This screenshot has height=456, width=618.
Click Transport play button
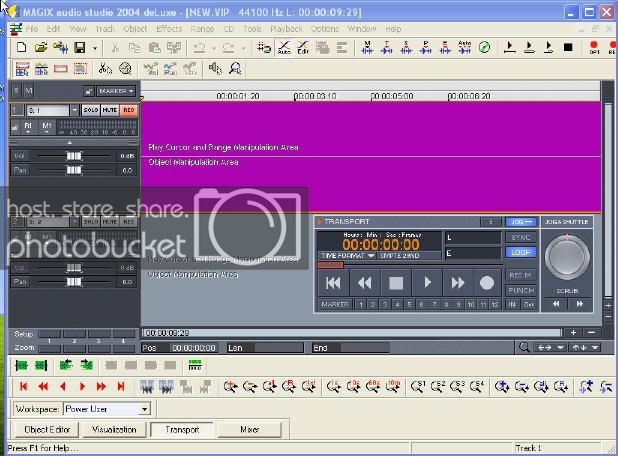pos(427,283)
